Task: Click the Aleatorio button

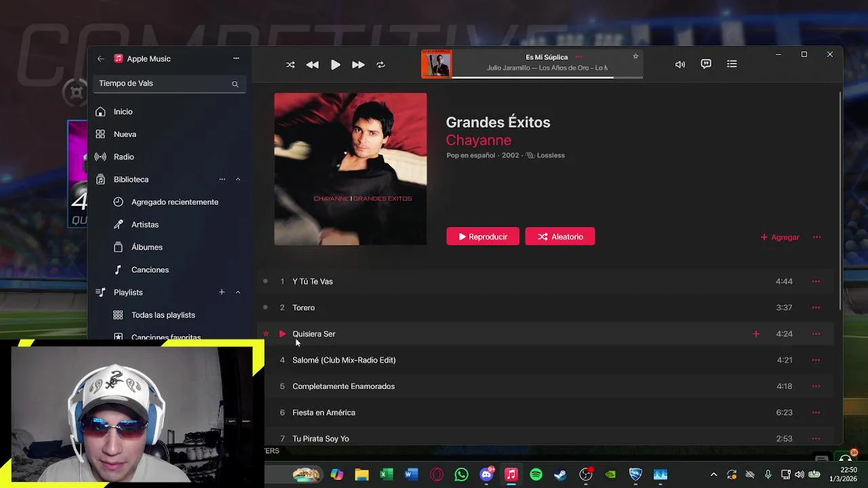Action: click(560, 237)
